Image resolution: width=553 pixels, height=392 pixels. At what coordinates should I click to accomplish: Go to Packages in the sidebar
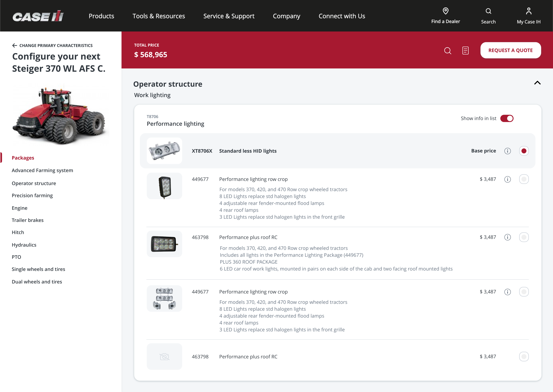point(23,158)
